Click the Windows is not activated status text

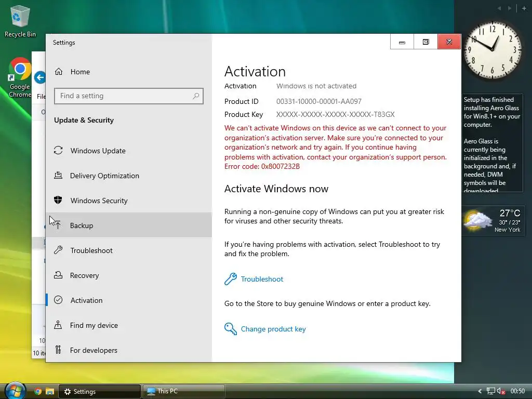pyautogui.click(x=316, y=86)
